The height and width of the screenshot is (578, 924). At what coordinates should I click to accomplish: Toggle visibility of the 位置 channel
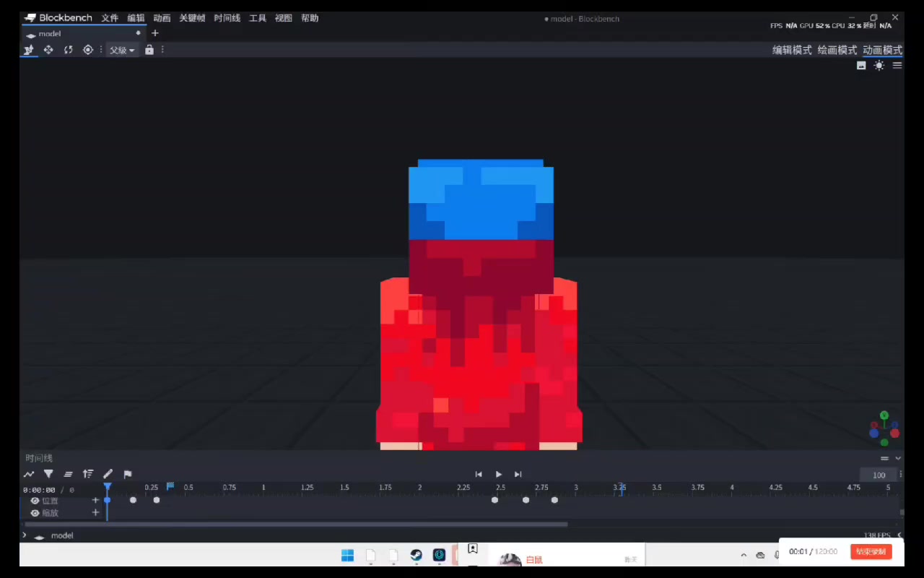[x=35, y=501]
